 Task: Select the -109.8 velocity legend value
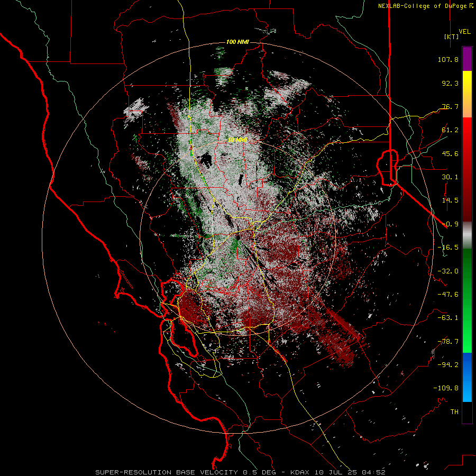tap(446, 388)
